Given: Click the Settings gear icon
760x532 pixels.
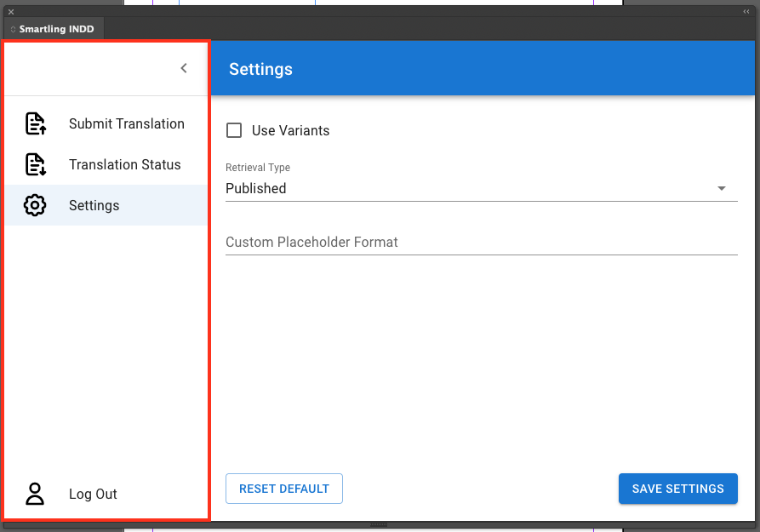Looking at the screenshot, I should tap(35, 205).
